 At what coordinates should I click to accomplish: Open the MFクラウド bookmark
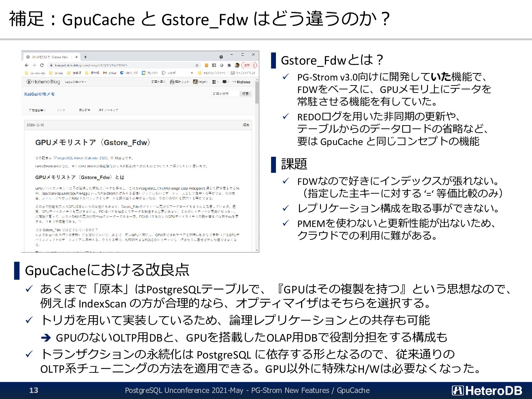pyautogui.click(x=129, y=73)
